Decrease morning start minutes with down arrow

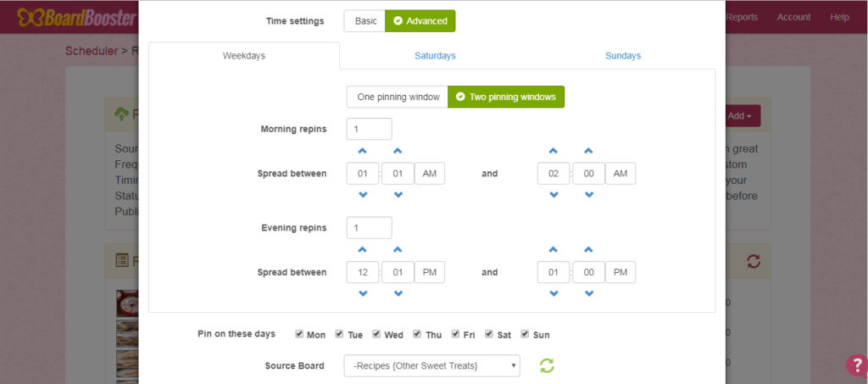(x=397, y=195)
